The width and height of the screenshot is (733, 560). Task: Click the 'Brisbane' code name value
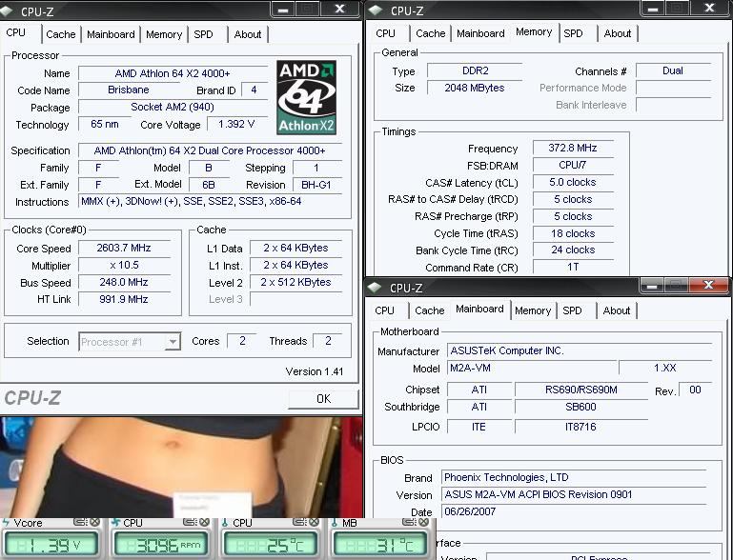click(129, 90)
